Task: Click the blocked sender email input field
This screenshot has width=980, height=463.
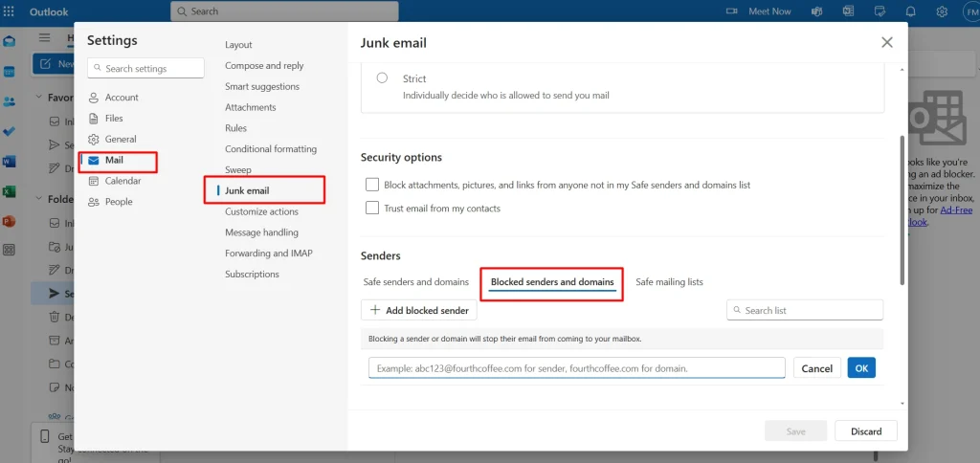Action: (x=576, y=368)
